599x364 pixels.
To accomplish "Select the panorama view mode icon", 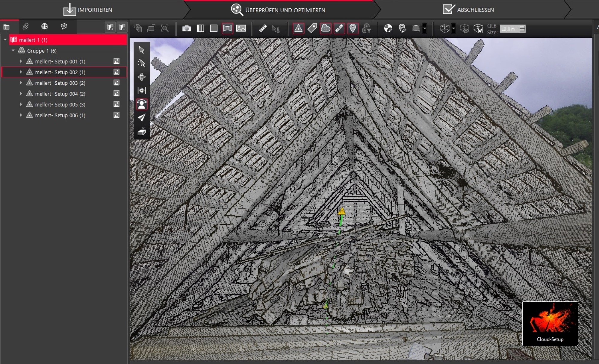I will click(x=227, y=28).
